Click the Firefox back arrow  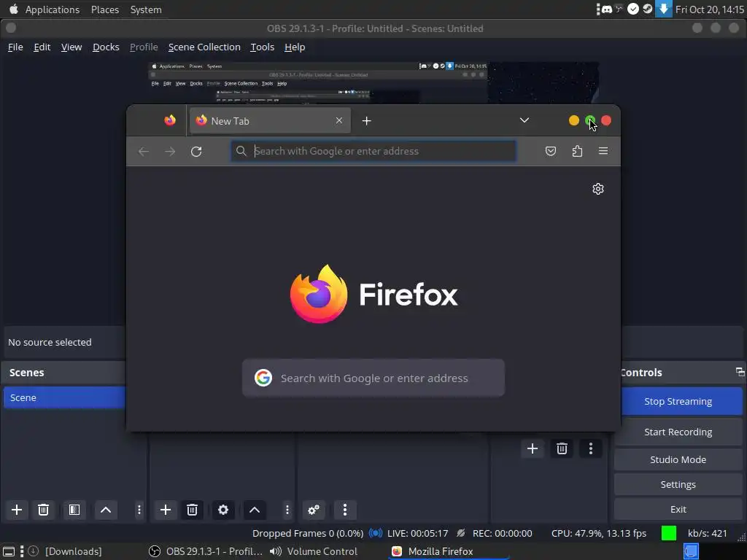click(144, 152)
